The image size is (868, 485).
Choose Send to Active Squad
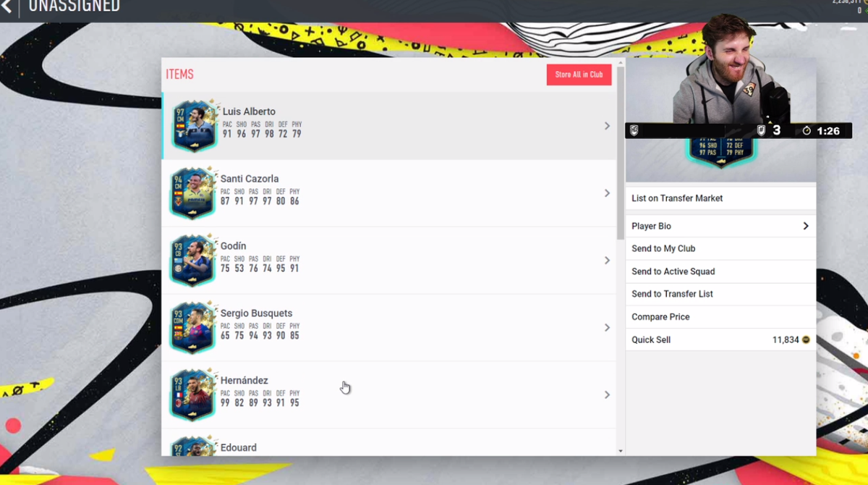pyautogui.click(x=720, y=271)
